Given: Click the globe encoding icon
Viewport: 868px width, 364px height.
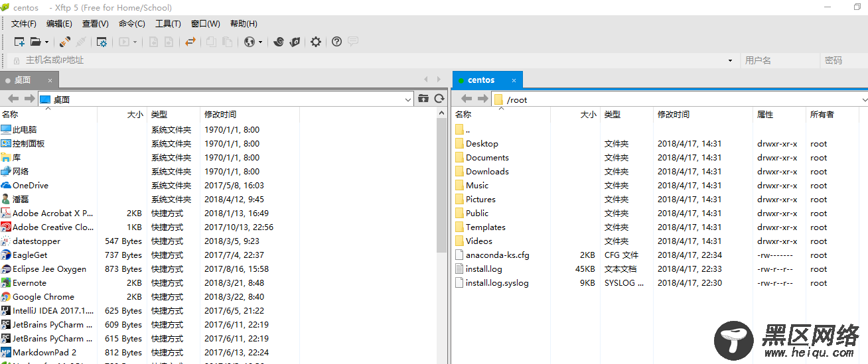Looking at the screenshot, I should click(250, 42).
